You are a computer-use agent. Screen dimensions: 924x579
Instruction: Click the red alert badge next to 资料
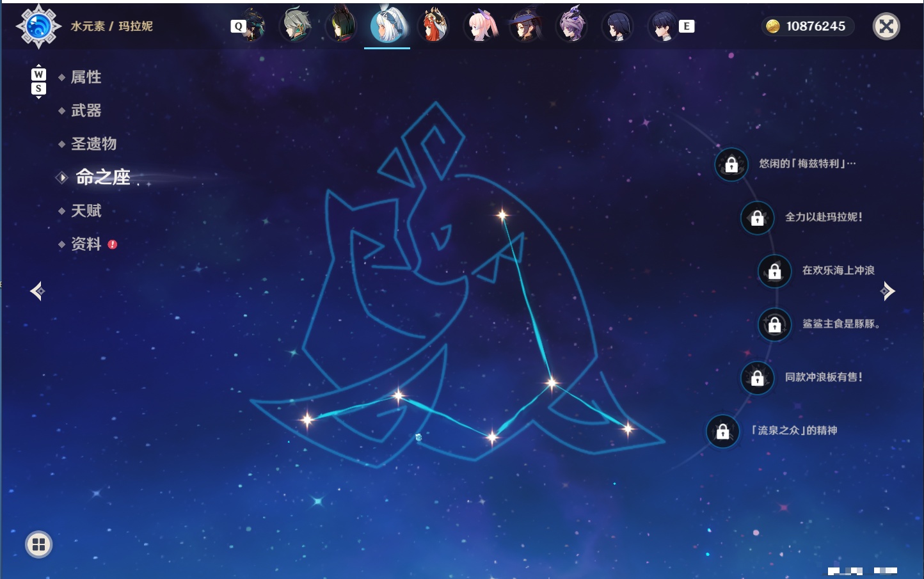click(x=113, y=244)
